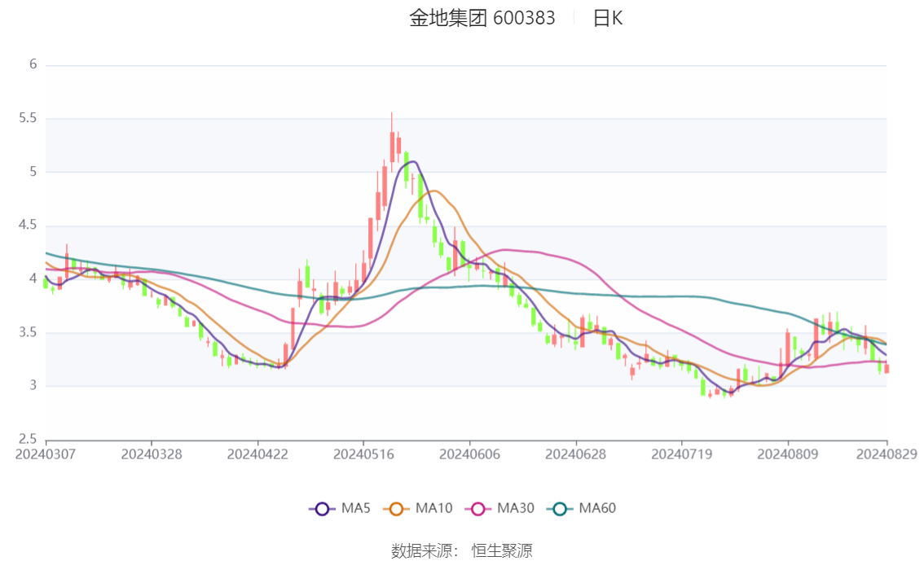Select the date label 20240809
This screenshot has height=561, width=924.
pos(788,454)
